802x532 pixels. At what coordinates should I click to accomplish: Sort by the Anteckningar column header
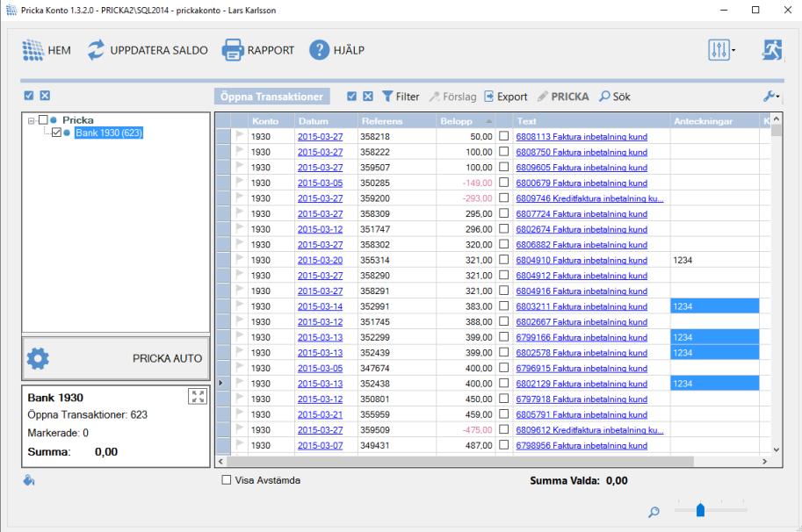tap(714, 121)
